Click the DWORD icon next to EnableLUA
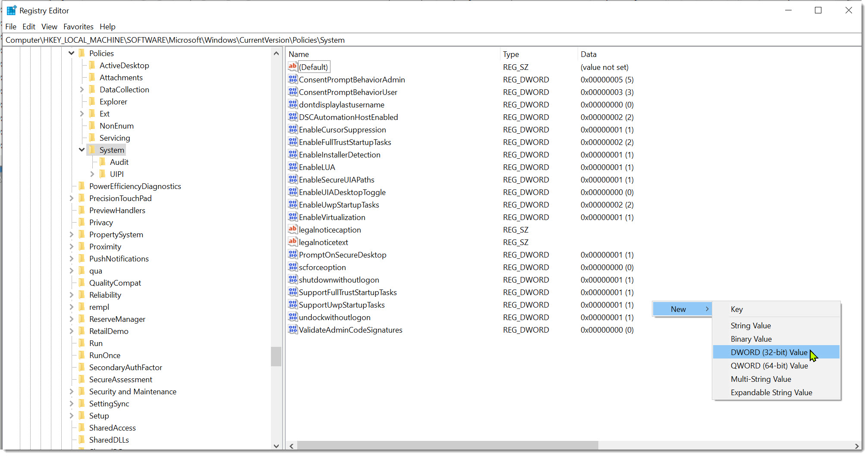 292,167
